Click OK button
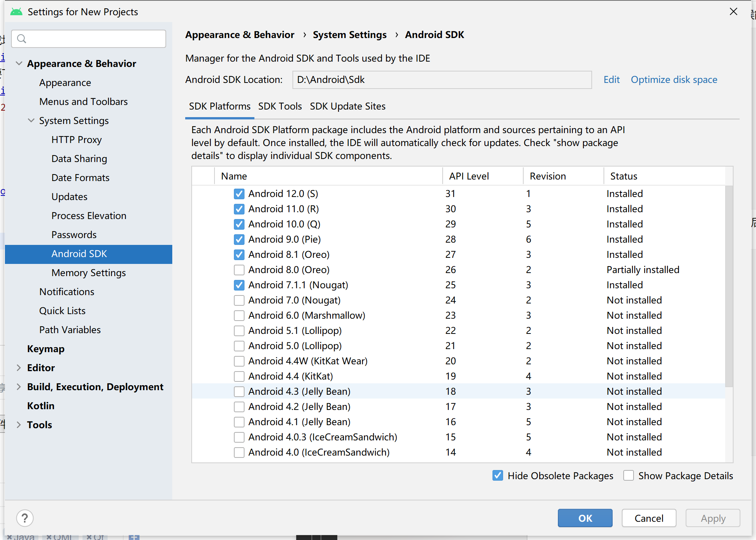The image size is (756, 540). tap(585, 518)
